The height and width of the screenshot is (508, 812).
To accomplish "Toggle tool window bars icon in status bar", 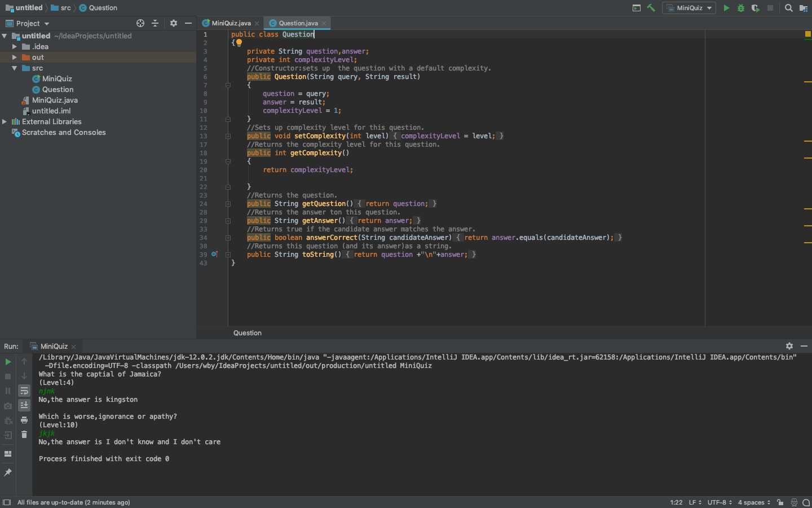I will pyautogui.click(x=7, y=502).
